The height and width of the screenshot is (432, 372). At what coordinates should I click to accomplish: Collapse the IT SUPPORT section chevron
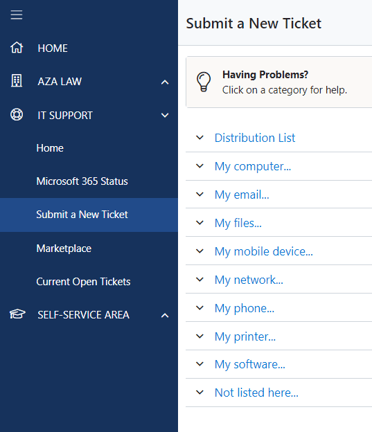(x=165, y=115)
